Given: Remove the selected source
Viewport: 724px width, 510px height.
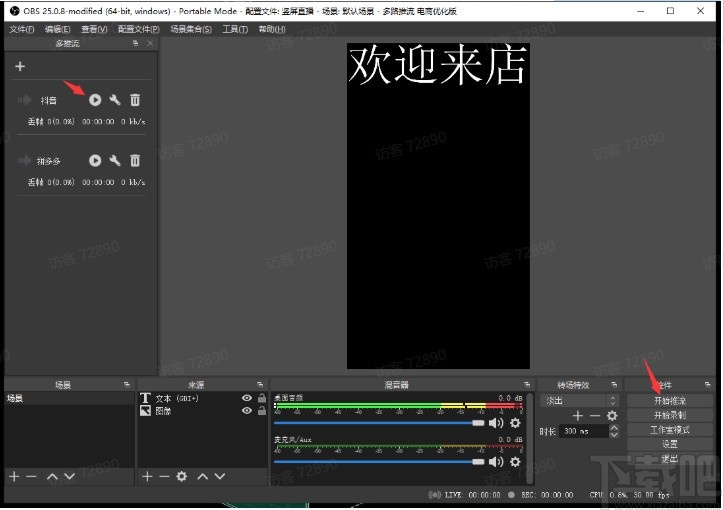Looking at the screenshot, I should [164, 476].
